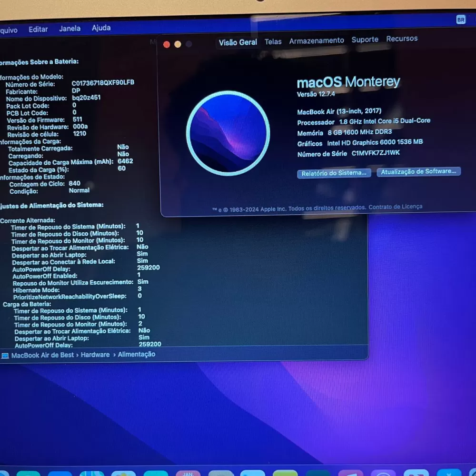Select Alimentação in the path bar

click(x=137, y=354)
